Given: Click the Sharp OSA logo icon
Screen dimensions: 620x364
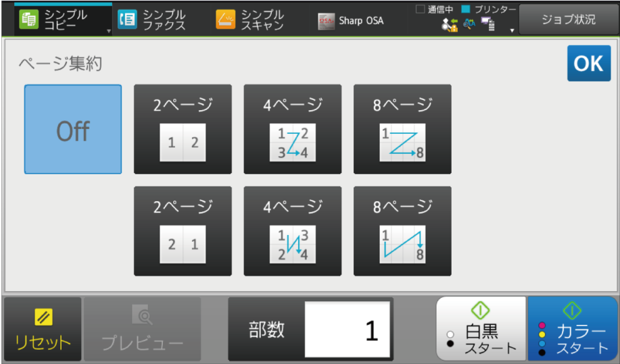Looking at the screenshot, I should [326, 22].
